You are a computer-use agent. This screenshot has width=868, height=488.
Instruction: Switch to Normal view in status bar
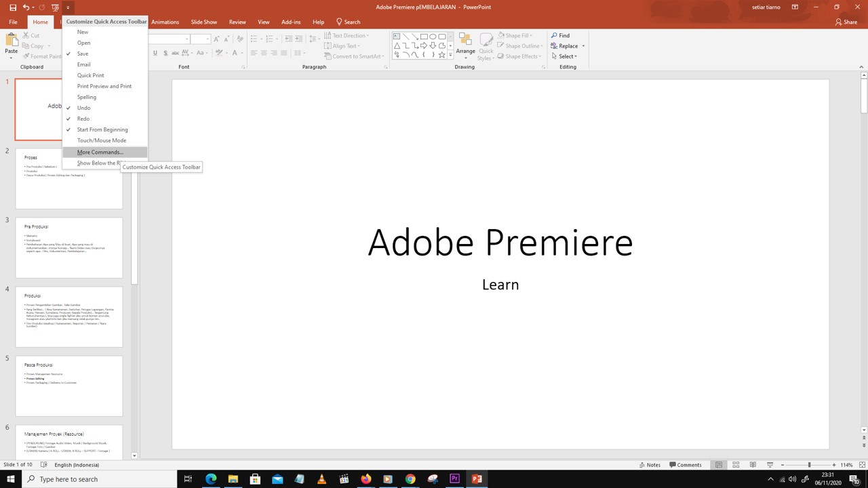coord(719,465)
